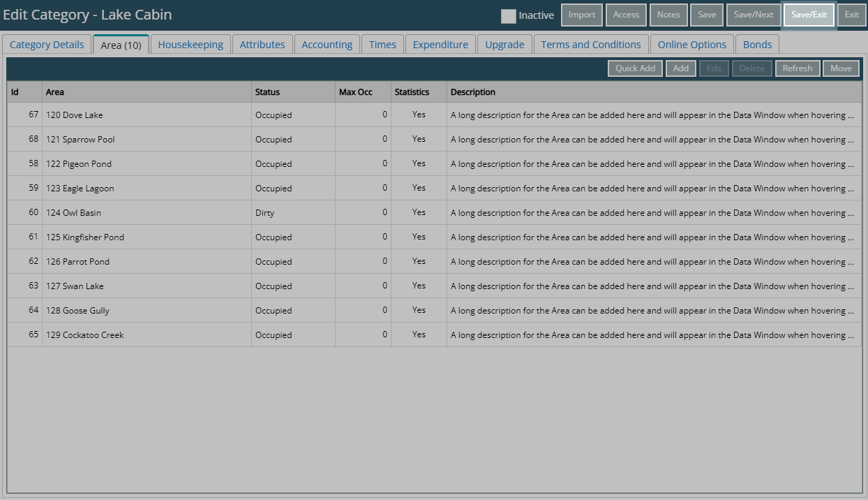The image size is (868, 500).
Task: Click Save/Next button
Action: click(754, 15)
